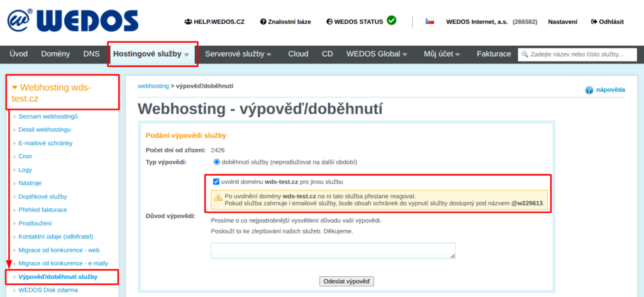Click the Odhlásit logout arrow icon
644x297 pixels.
tap(594, 22)
